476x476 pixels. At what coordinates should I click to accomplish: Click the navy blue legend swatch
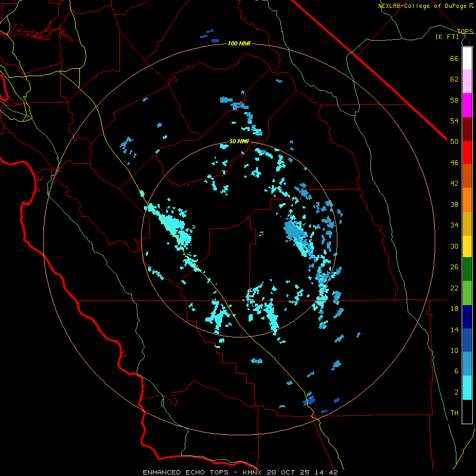467,317
